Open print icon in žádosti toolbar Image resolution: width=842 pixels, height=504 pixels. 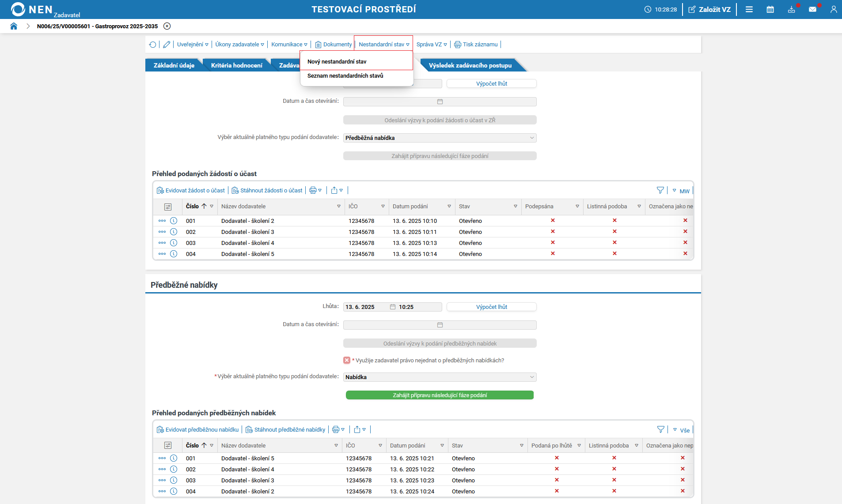tap(315, 191)
